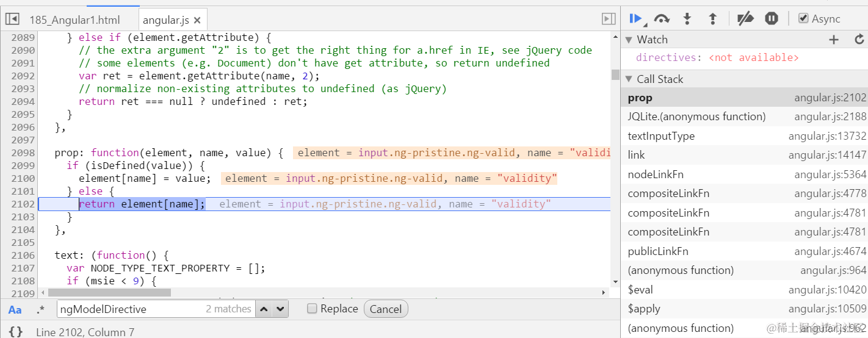The image size is (868, 338).
Task: Enable the Async checkbox
Action: pyautogui.click(x=803, y=19)
